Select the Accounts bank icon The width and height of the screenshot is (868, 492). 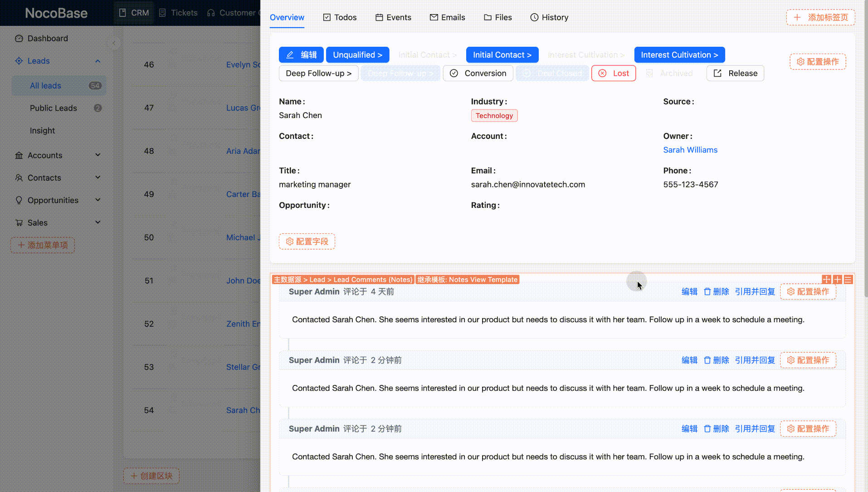tap(19, 155)
